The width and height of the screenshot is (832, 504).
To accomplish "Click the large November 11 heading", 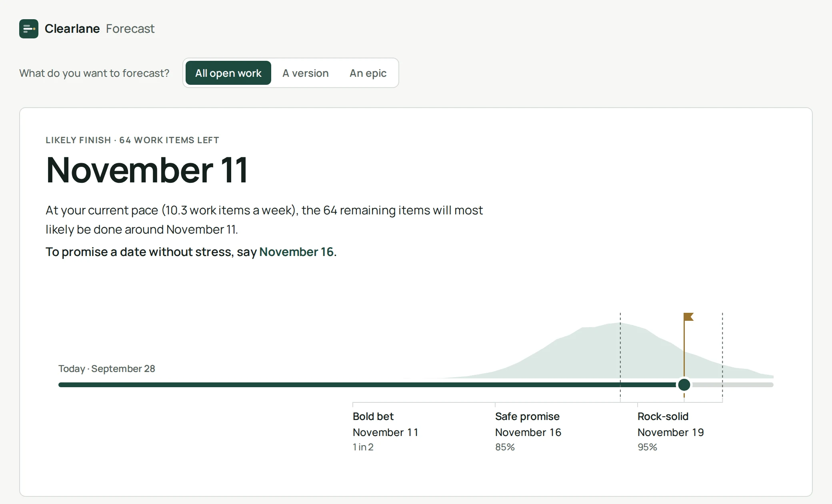I will (x=147, y=170).
